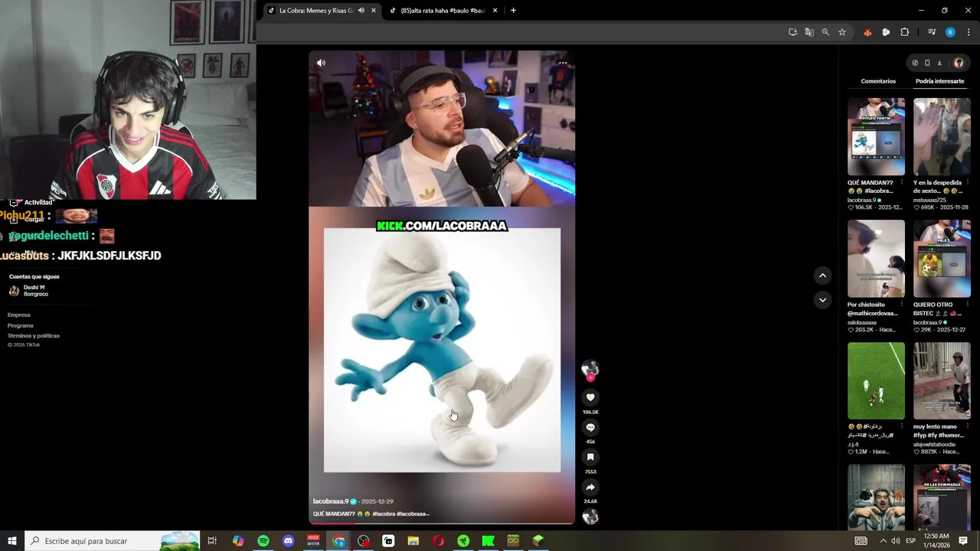
Task: Switch to the Podría interesarte tab
Action: click(x=939, y=81)
